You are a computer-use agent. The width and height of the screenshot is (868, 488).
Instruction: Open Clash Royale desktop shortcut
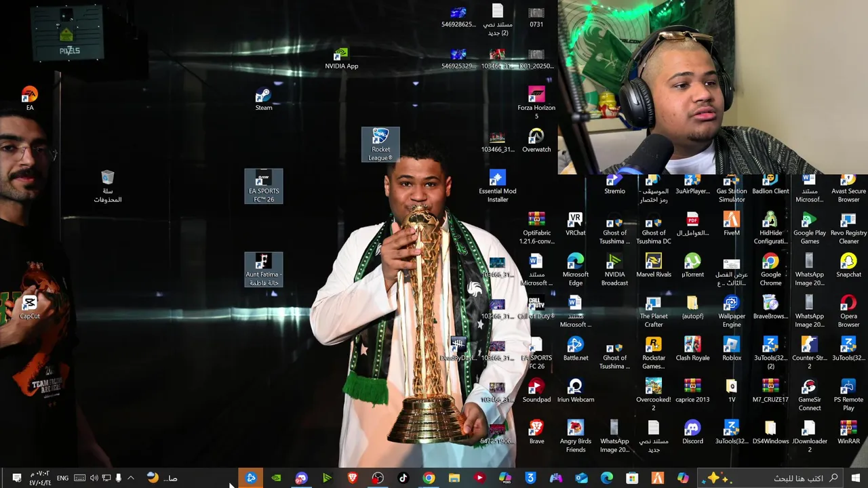coord(692,349)
